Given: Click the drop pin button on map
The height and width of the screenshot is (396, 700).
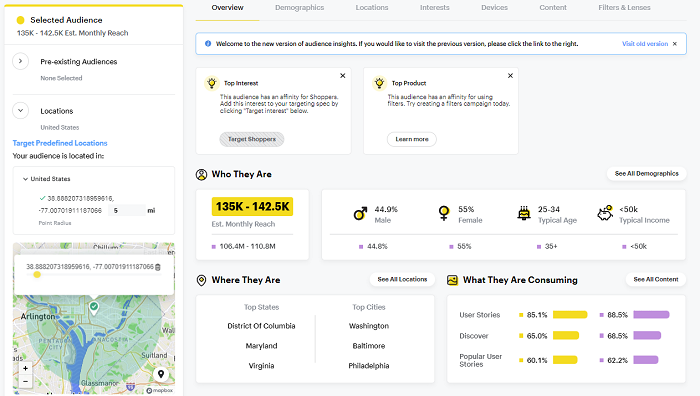Looking at the screenshot, I should click(x=161, y=374).
